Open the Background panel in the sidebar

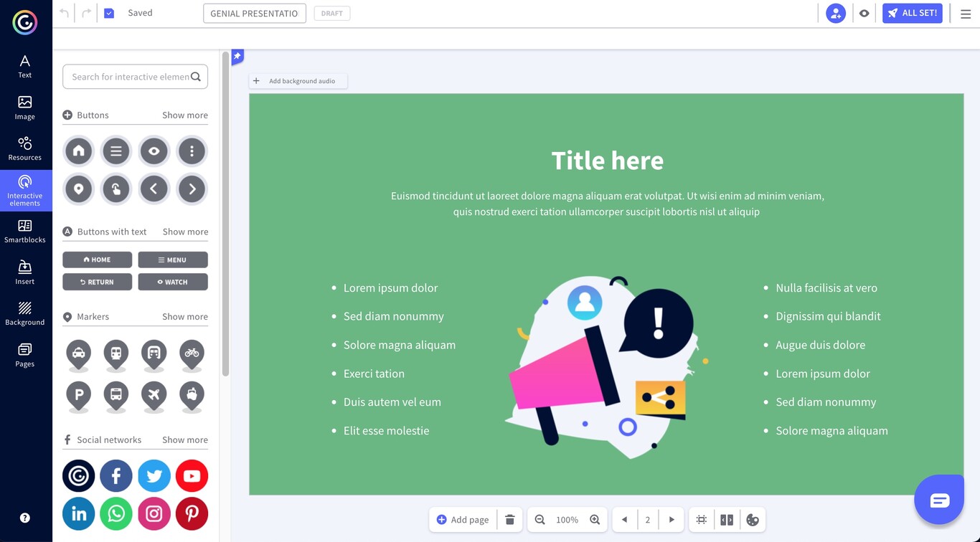(x=26, y=312)
